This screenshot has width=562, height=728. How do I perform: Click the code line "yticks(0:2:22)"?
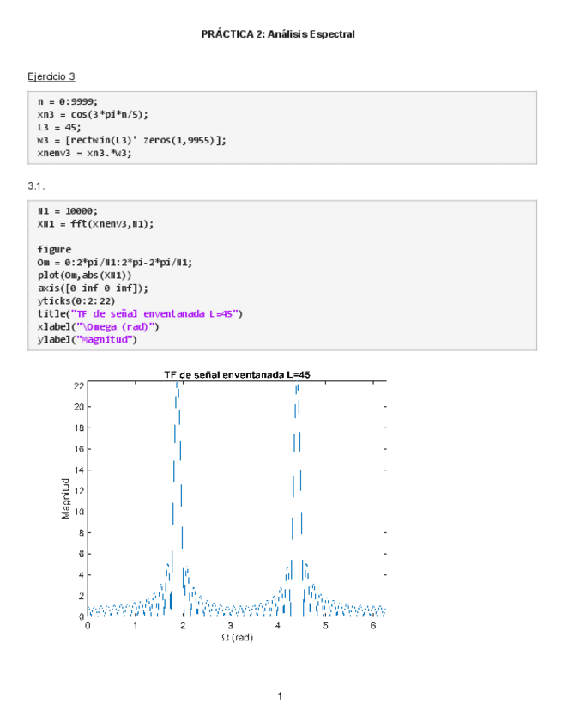pyautogui.click(x=76, y=300)
